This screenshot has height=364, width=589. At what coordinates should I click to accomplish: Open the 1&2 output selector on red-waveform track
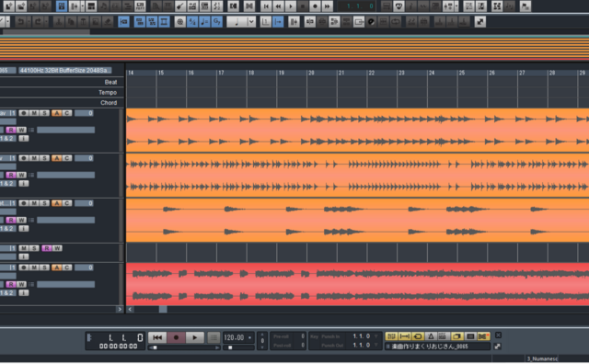[x=7, y=292]
